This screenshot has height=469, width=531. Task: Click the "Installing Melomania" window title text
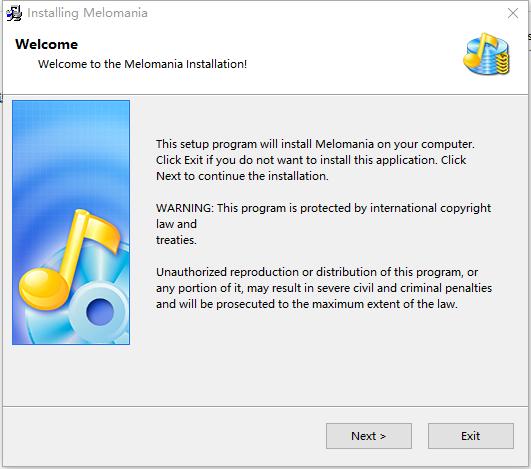click(x=87, y=13)
